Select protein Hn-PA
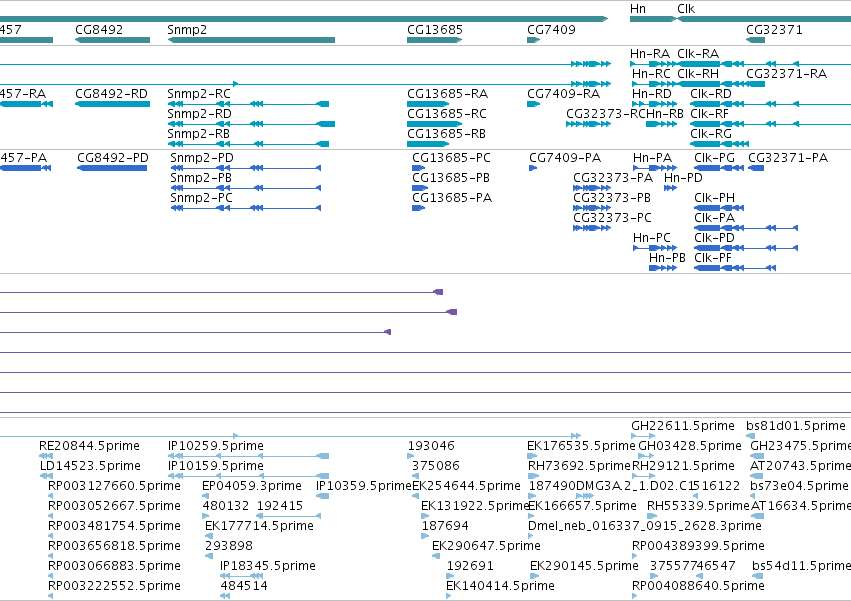Viewport: 851px width, 601px height. click(652, 158)
